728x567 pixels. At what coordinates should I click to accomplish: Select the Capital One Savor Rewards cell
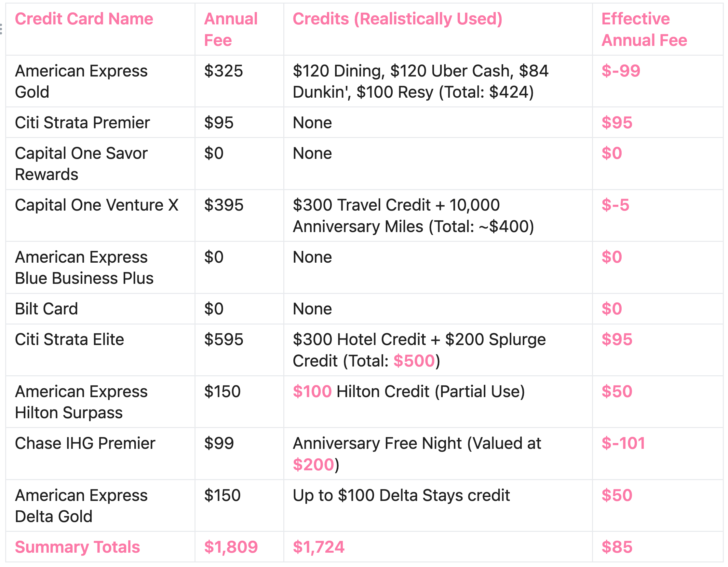point(81,164)
